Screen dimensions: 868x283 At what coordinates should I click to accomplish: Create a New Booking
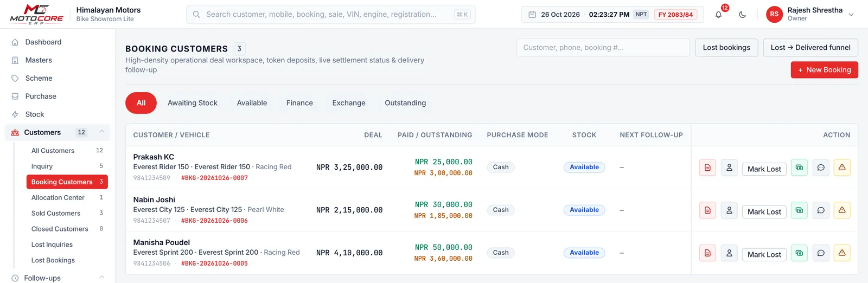[x=824, y=70]
